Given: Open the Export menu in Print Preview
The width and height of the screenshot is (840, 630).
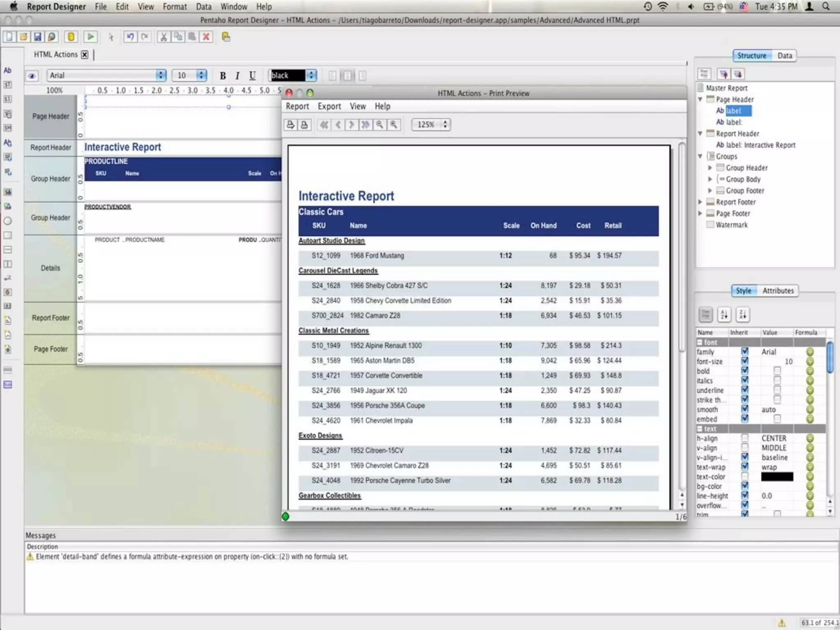Looking at the screenshot, I should (x=329, y=106).
